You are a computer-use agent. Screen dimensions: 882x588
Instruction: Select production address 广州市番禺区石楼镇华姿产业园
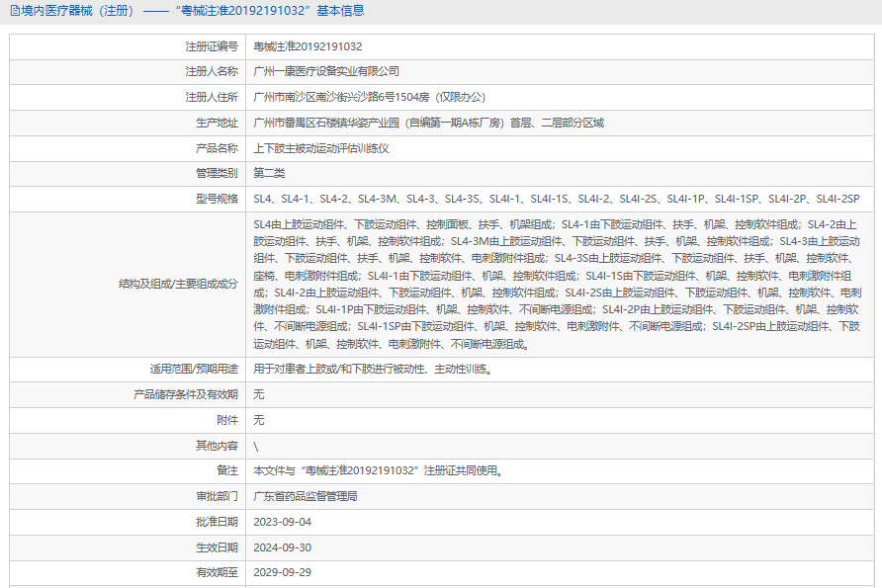(x=326, y=124)
